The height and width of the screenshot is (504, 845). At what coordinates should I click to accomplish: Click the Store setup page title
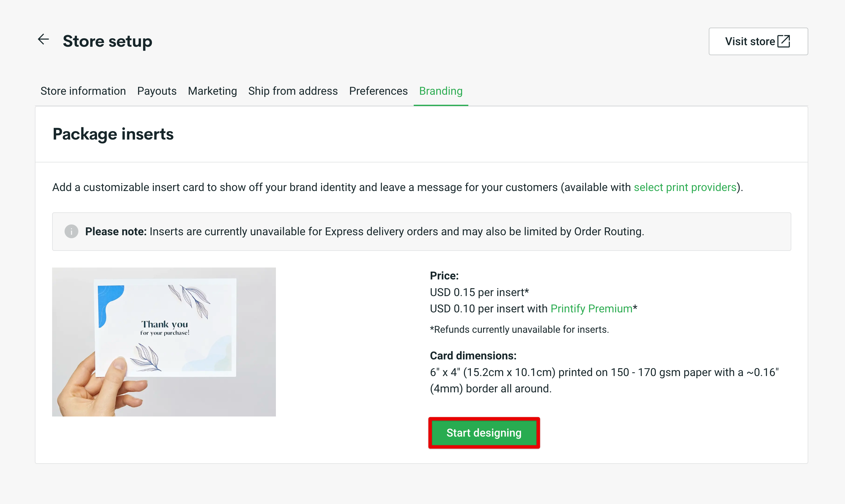pos(107,41)
